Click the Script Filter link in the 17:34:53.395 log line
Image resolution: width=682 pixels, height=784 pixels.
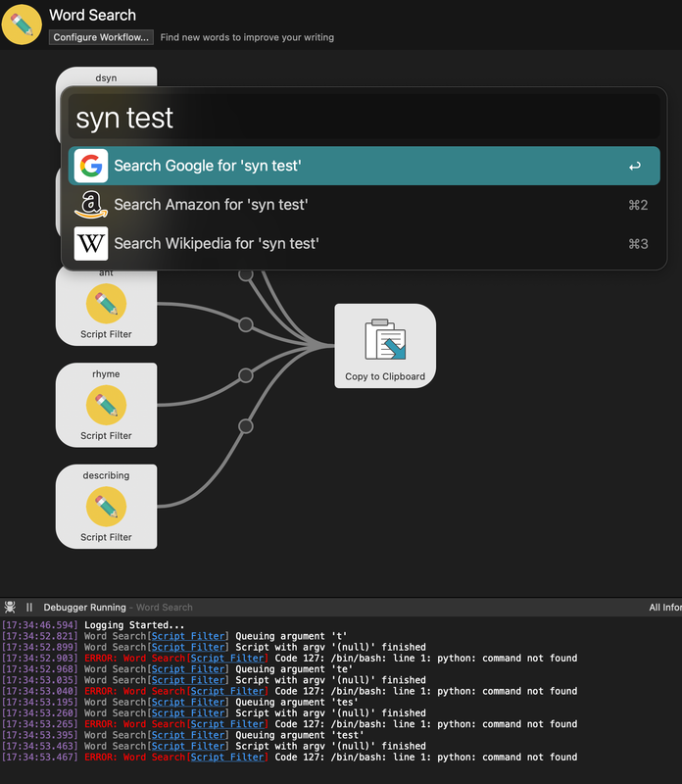click(x=189, y=735)
